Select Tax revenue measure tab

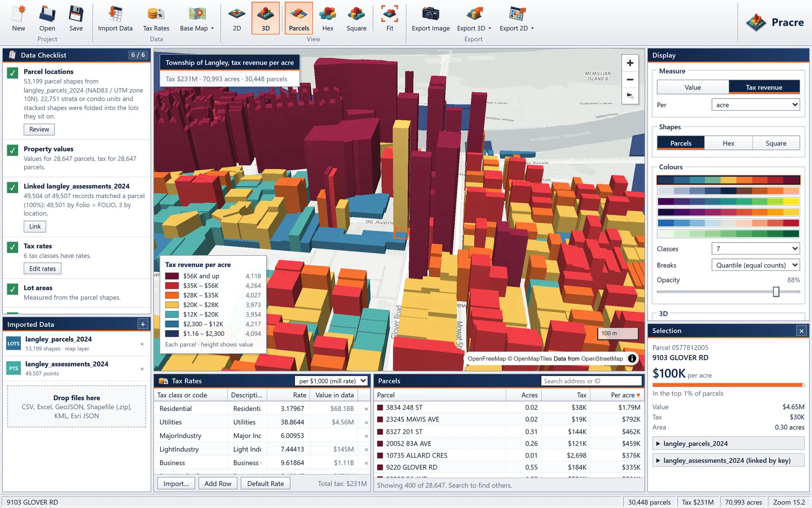(764, 87)
